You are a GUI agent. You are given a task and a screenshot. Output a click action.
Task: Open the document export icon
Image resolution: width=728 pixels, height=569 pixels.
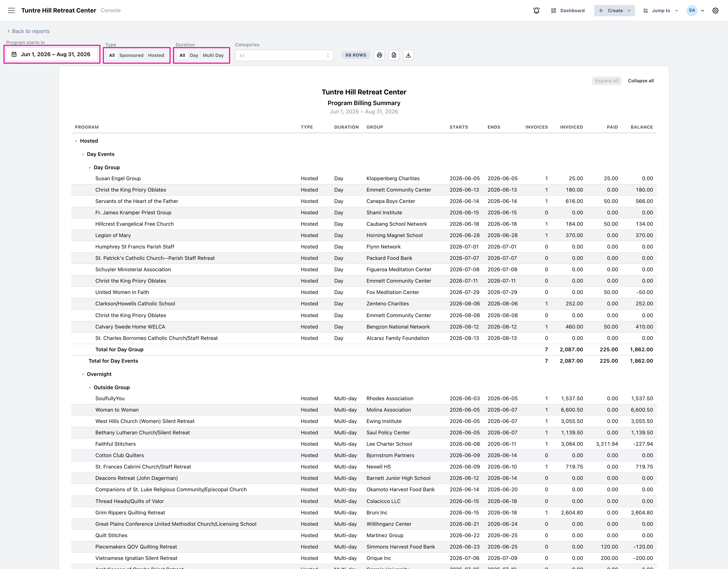[x=394, y=55]
